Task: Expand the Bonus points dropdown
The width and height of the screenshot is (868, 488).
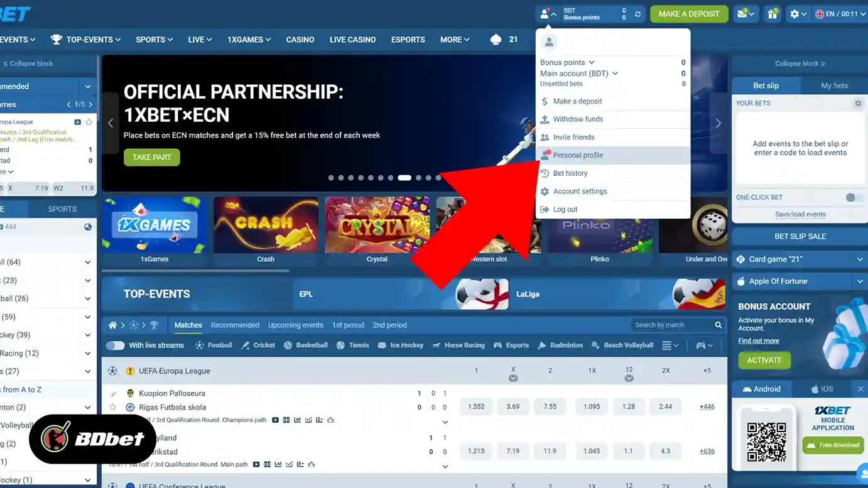Action: coord(567,63)
